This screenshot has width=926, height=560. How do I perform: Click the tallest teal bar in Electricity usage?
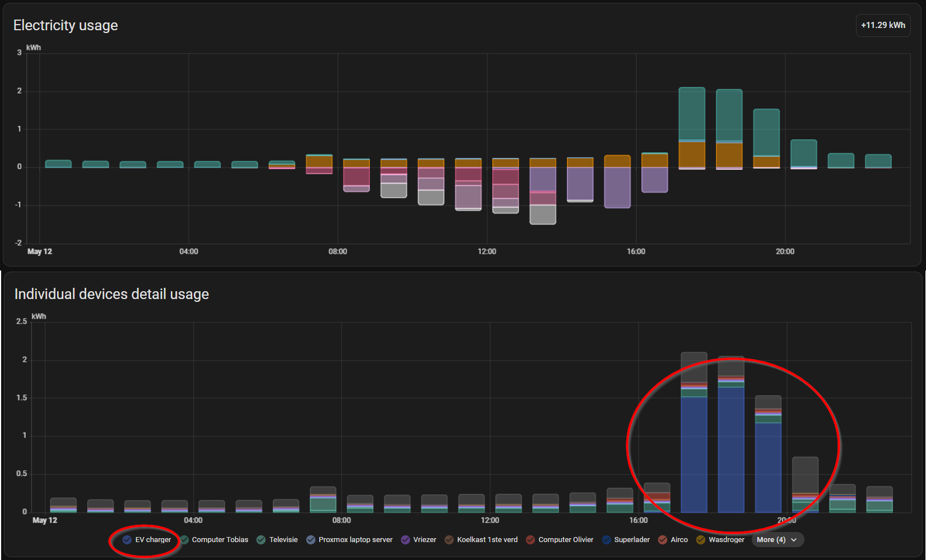pyautogui.click(x=692, y=114)
